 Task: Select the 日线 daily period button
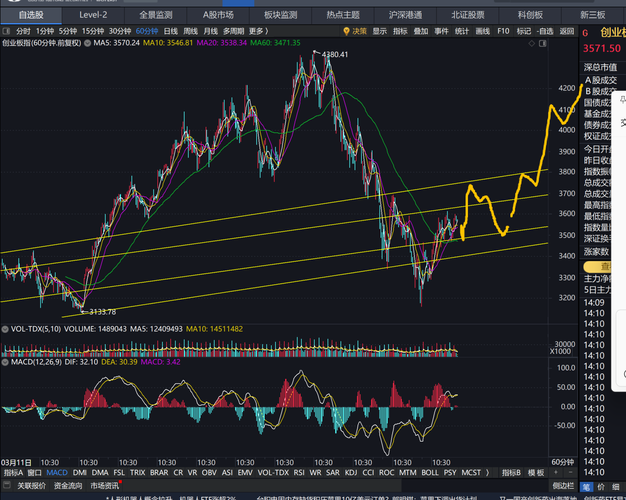pos(170,31)
